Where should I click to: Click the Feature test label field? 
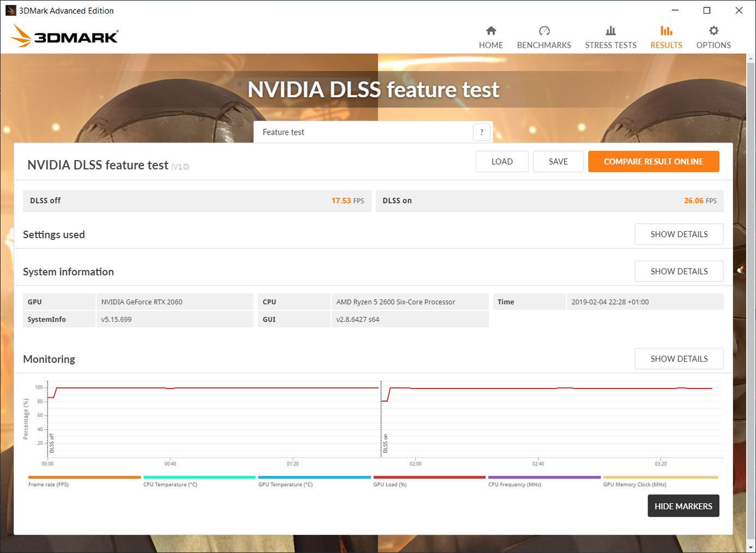pyautogui.click(x=363, y=132)
